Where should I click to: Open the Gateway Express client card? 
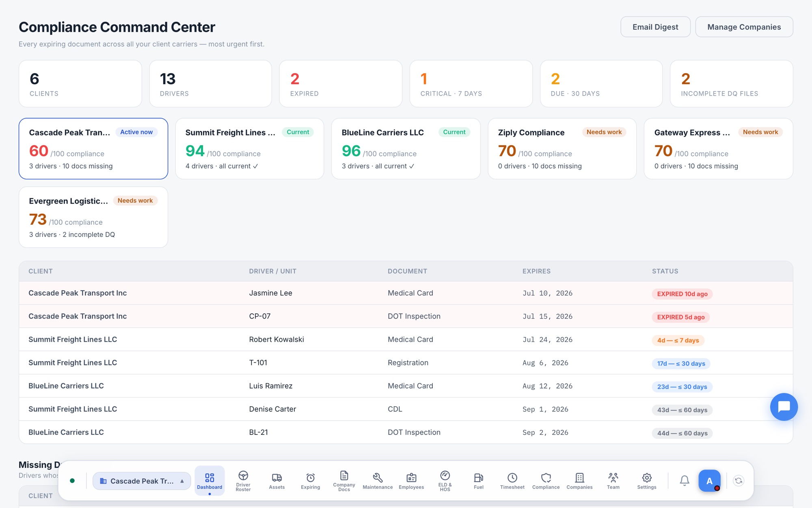click(719, 149)
